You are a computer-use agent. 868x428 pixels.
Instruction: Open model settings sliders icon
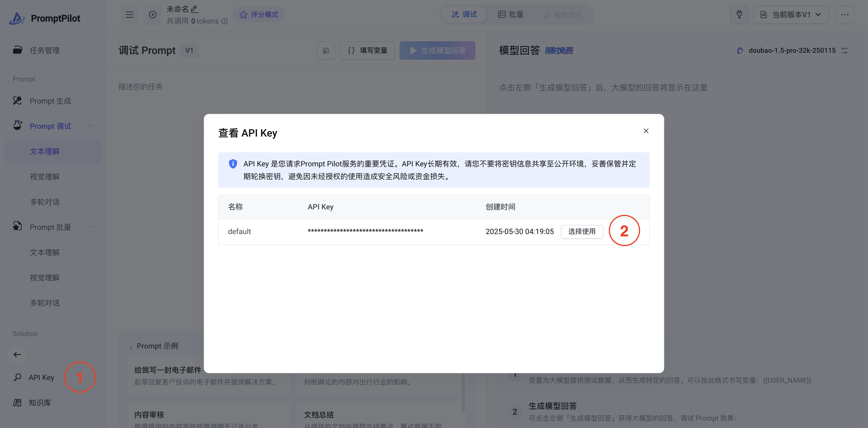point(844,50)
